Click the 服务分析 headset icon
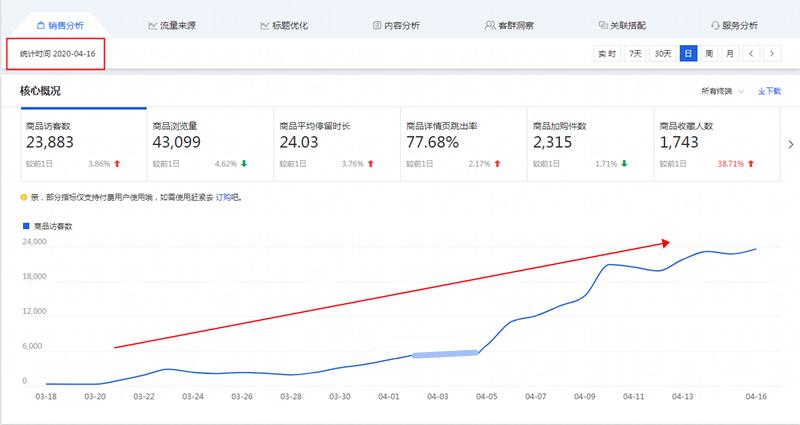Viewport: 800px width, 425px height. click(715, 25)
